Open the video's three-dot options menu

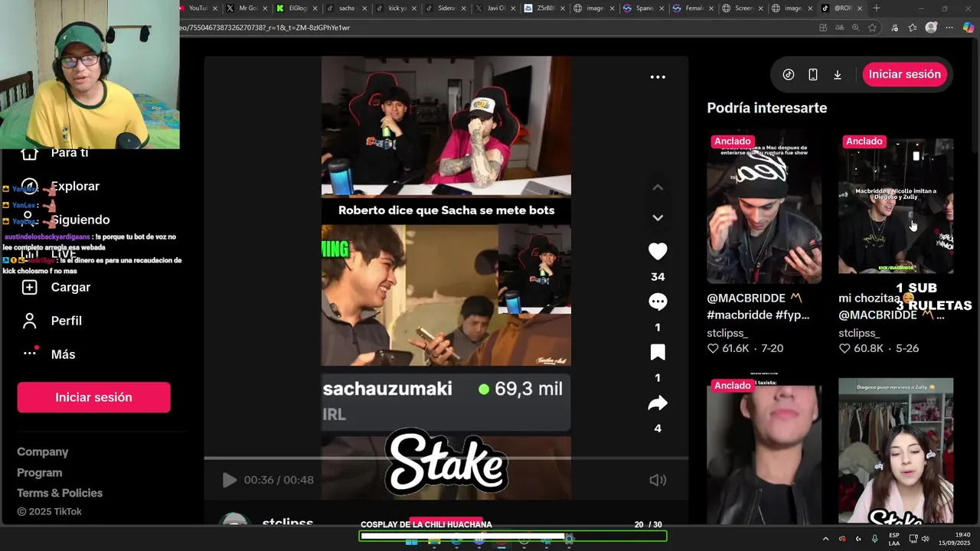click(x=658, y=77)
